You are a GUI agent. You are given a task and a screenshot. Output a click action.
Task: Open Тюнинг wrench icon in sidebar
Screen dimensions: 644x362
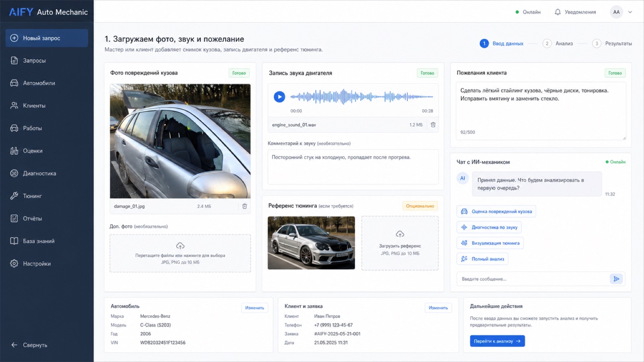[14, 196]
